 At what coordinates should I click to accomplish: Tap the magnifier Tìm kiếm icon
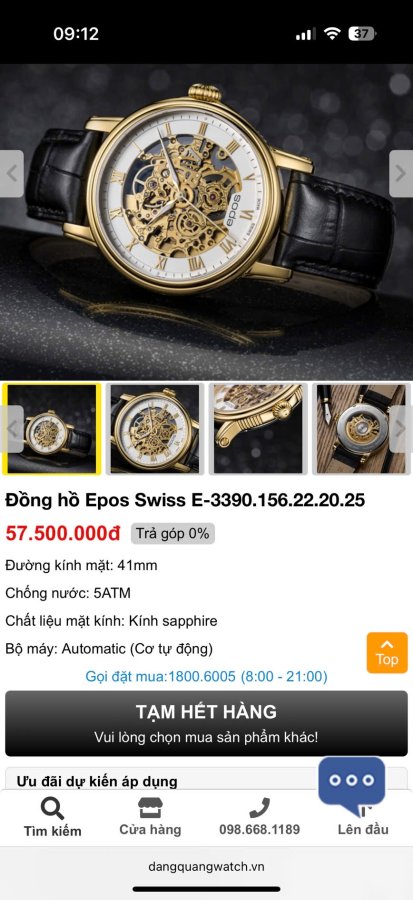coord(52,808)
